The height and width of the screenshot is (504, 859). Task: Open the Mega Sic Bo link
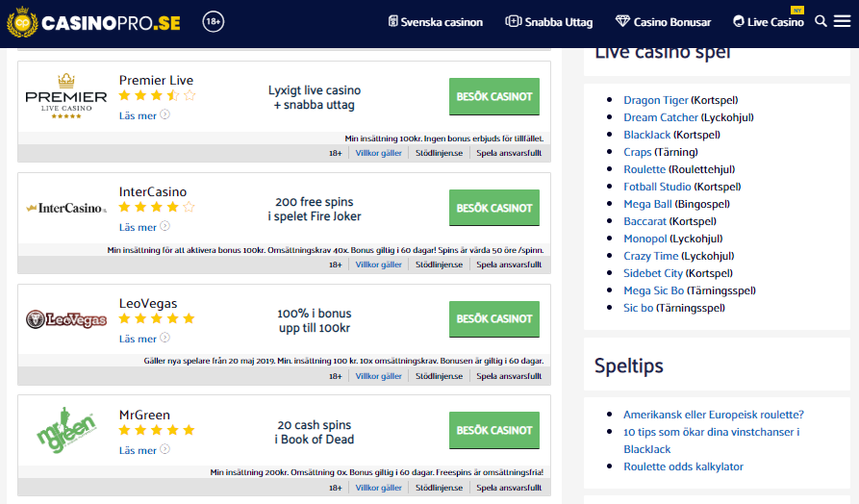pos(653,290)
